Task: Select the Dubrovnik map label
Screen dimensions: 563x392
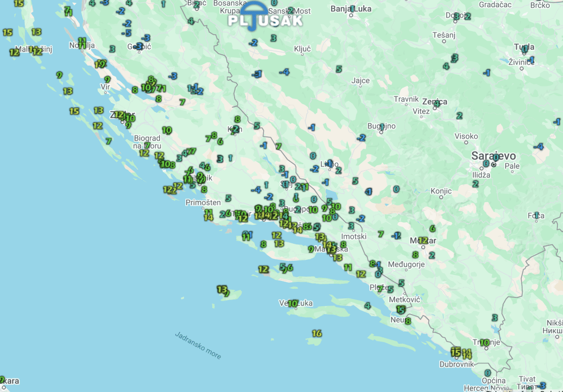Action: click(x=457, y=364)
